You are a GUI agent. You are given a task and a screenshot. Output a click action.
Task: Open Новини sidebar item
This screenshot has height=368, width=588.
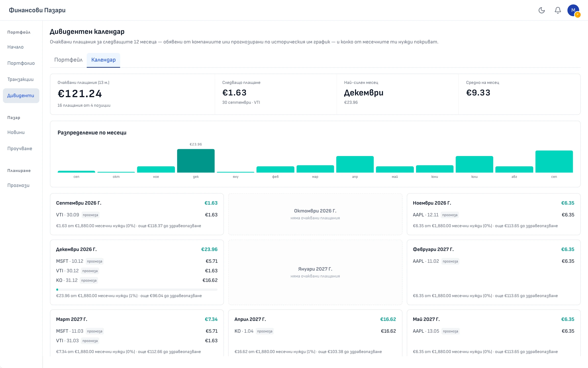coord(21,132)
